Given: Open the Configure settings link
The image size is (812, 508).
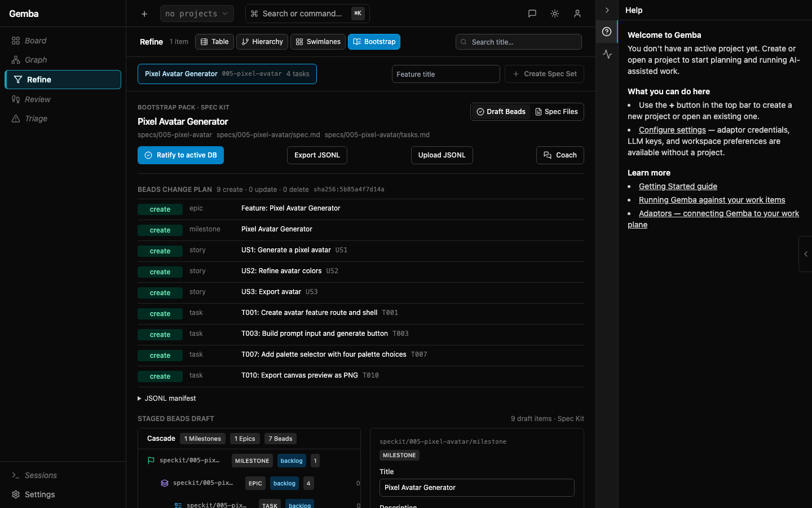Looking at the screenshot, I should click(x=672, y=130).
